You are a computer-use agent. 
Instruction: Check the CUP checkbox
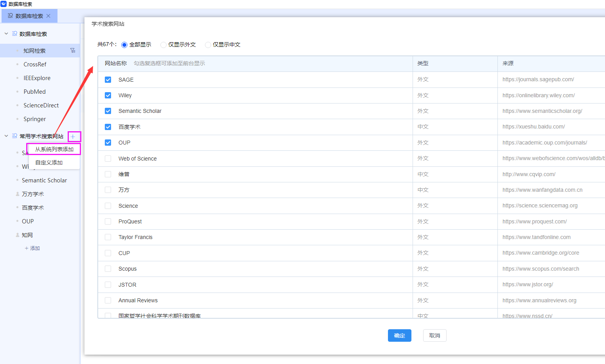[108, 253]
